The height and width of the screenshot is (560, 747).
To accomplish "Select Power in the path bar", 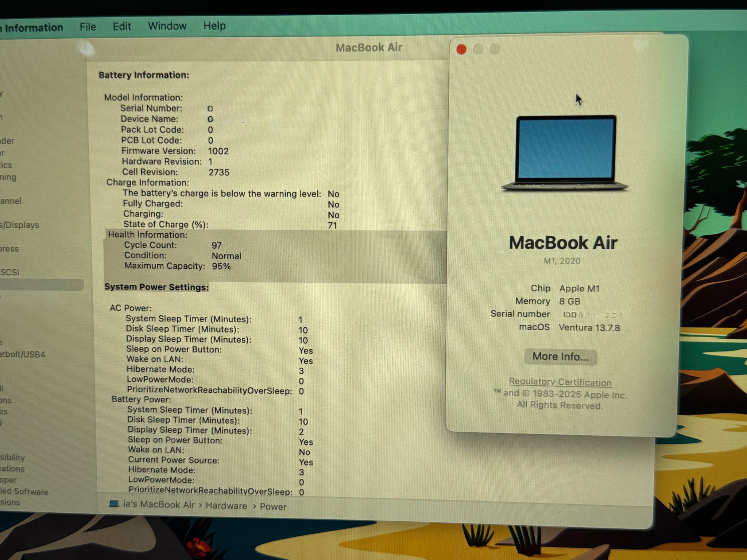I will [x=273, y=506].
